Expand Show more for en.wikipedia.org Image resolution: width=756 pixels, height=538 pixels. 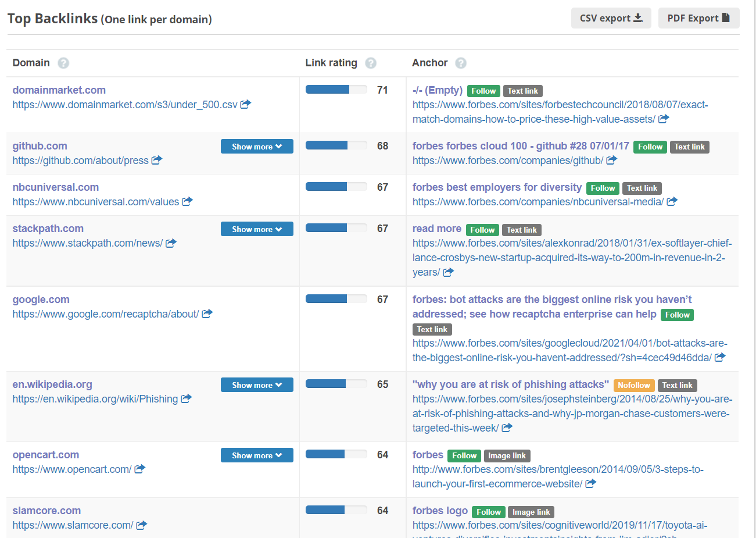257,385
